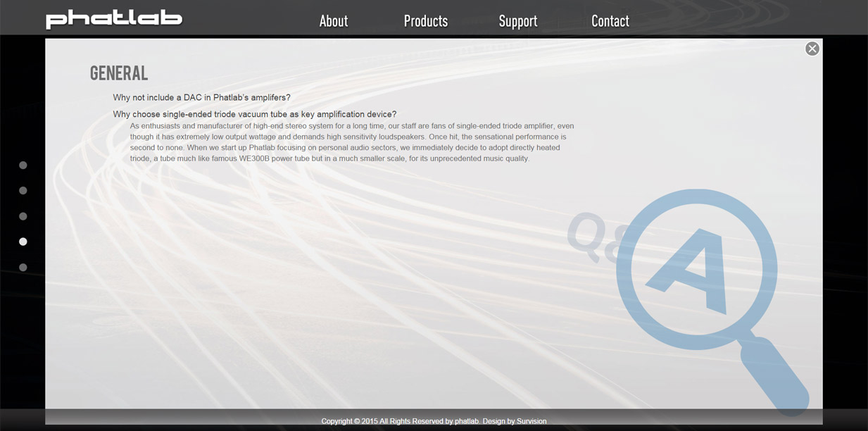The width and height of the screenshot is (868, 431).
Task: Open the About menu
Action: pyautogui.click(x=333, y=21)
